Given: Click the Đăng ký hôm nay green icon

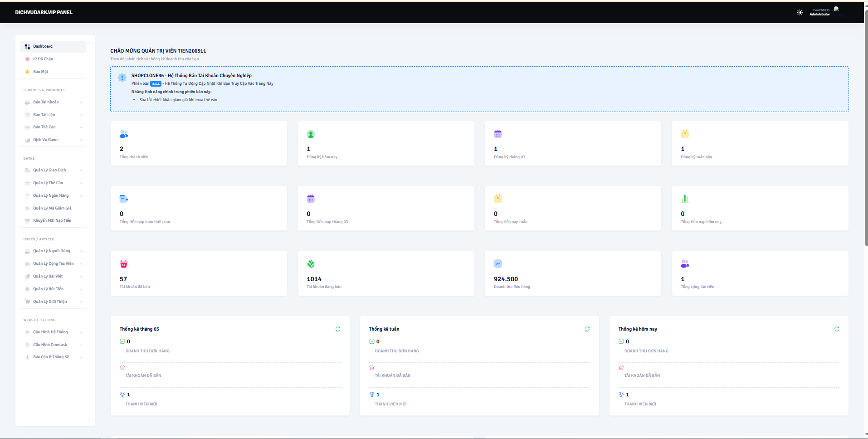Looking at the screenshot, I should (x=311, y=134).
